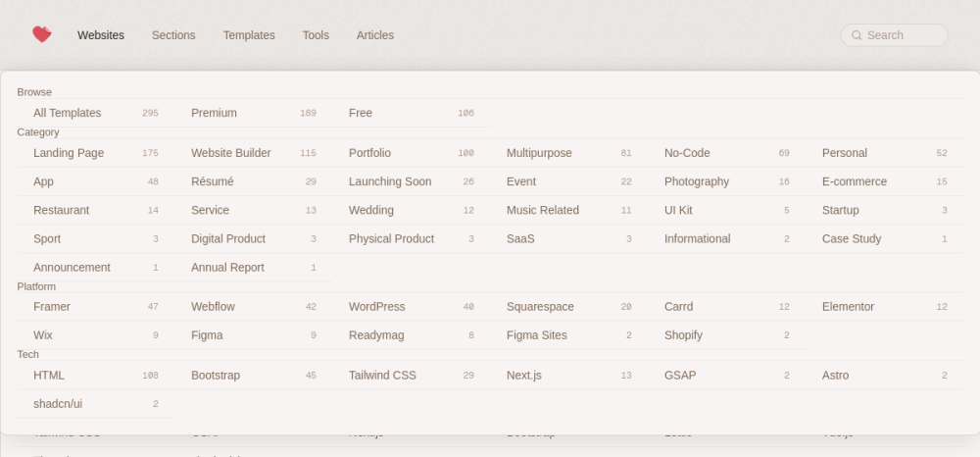Choose the UI Kit category
Image resolution: width=980 pixels, height=457 pixels.
coord(727,211)
